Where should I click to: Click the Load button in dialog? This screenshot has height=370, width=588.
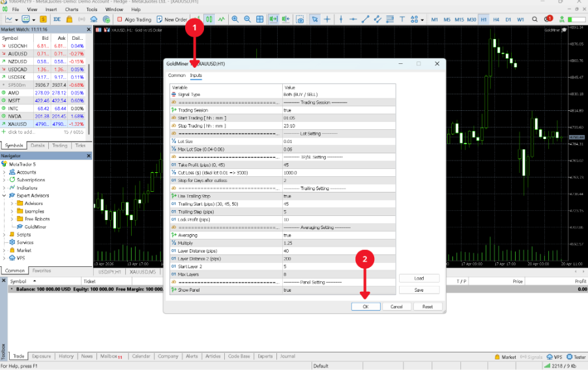coord(419,279)
